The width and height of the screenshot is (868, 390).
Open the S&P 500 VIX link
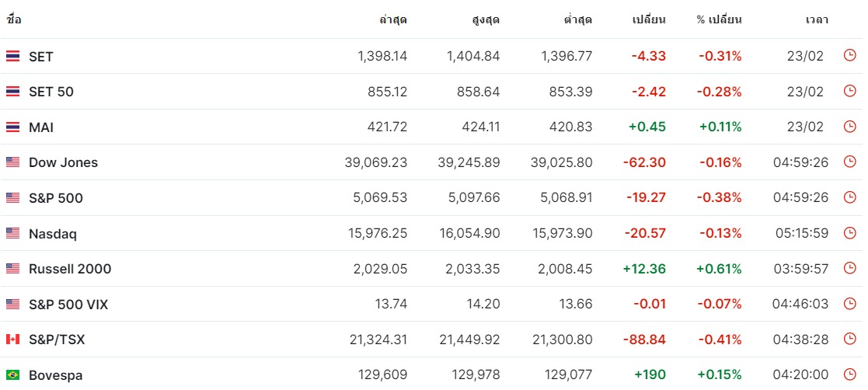[68, 305]
